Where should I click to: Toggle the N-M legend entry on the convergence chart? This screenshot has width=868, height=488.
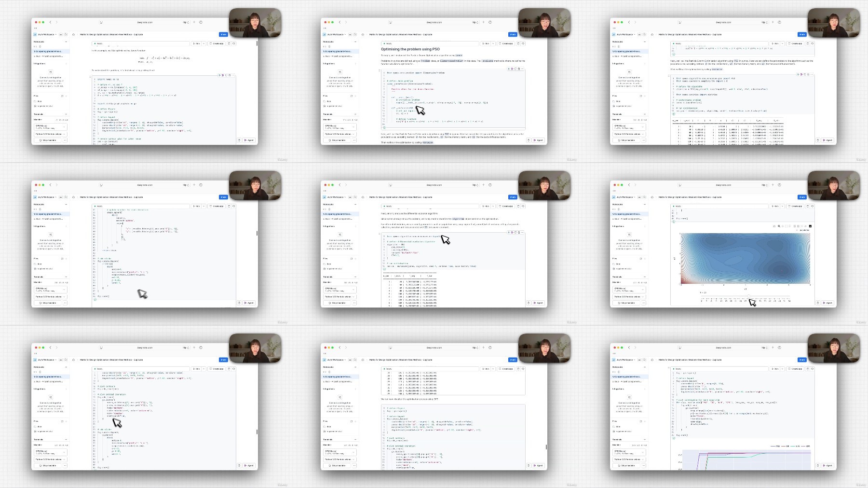[x=795, y=446]
